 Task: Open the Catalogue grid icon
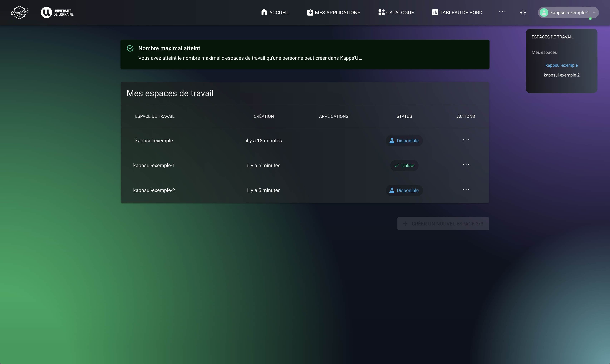coord(381,12)
